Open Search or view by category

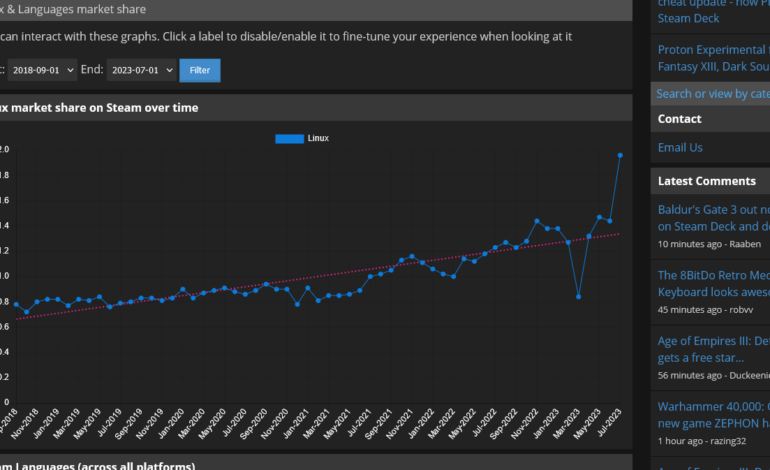click(x=712, y=93)
